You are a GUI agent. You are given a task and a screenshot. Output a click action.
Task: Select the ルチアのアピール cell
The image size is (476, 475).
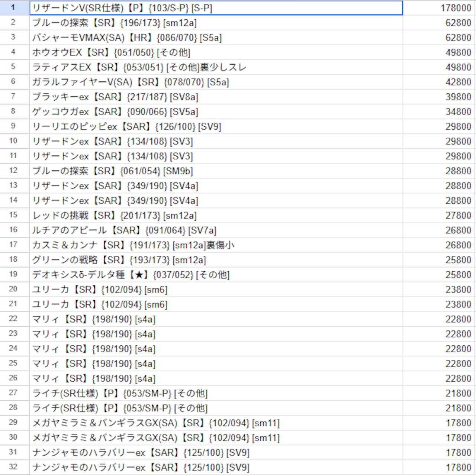pyautogui.click(x=216, y=230)
